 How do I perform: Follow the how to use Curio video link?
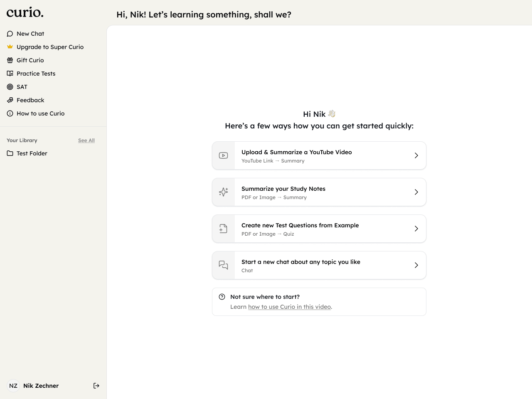point(289,307)
